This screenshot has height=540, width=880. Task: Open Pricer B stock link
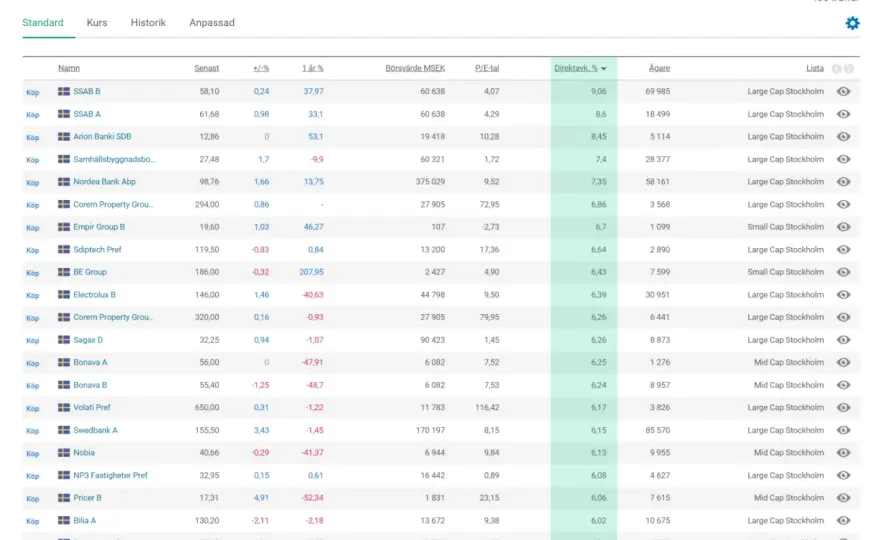[x=88, y=498]
